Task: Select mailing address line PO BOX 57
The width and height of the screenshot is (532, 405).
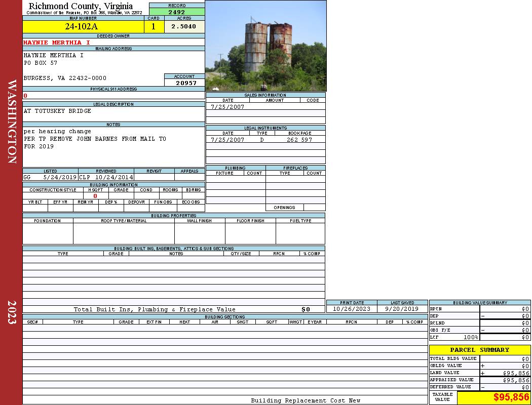Action: tap(41, 63)
